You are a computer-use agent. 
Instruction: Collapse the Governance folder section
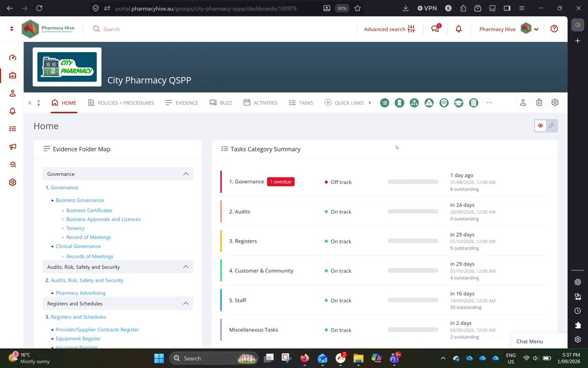pos(186,174)
